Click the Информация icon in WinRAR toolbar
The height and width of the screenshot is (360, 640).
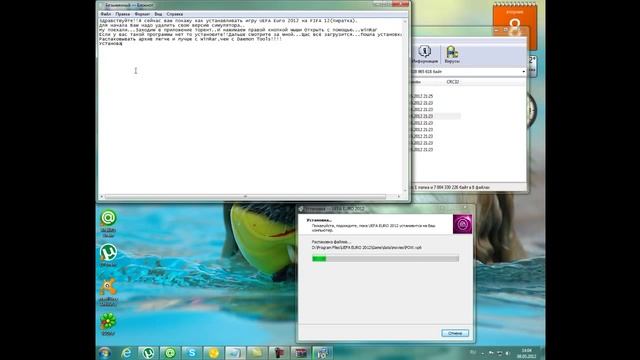(x=424, y=54)
